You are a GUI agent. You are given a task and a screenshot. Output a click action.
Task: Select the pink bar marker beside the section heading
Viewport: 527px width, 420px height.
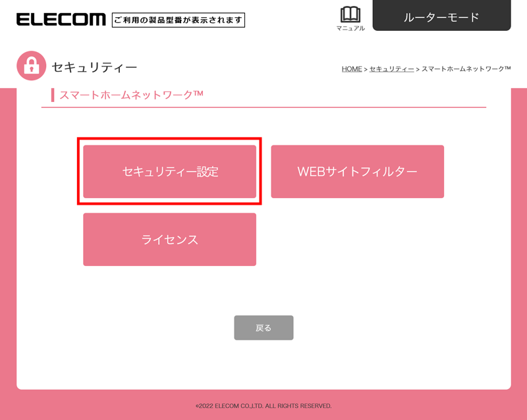53,95
